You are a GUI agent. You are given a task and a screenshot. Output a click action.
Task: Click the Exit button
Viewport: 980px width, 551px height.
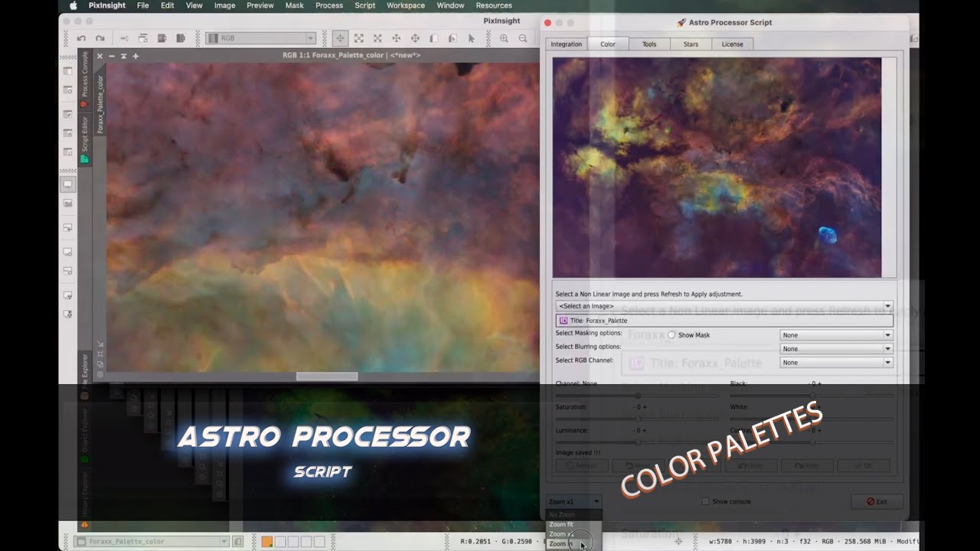coord(877,501)
